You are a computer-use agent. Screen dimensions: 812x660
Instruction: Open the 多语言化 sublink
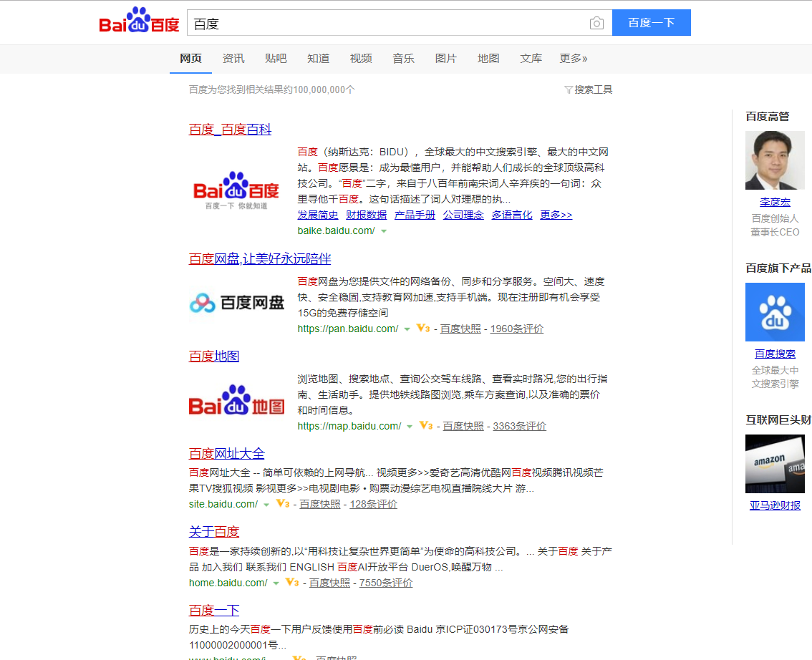(512, 215)
